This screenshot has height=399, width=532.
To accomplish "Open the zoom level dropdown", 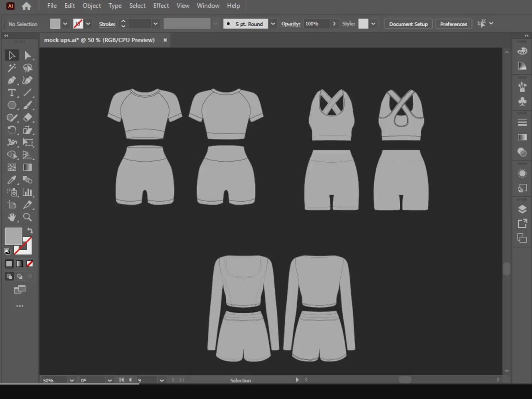I will 71,380.
